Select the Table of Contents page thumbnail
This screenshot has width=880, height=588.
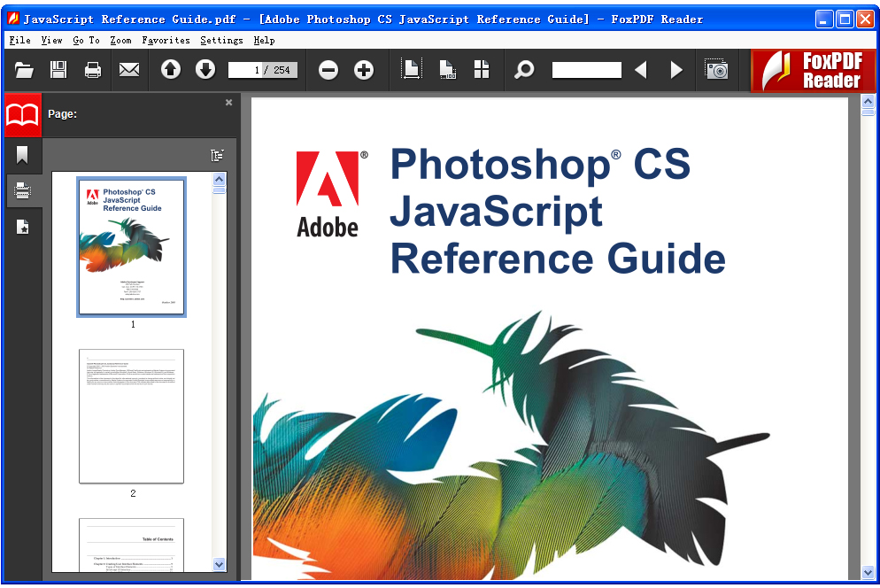tap(131, 545)
